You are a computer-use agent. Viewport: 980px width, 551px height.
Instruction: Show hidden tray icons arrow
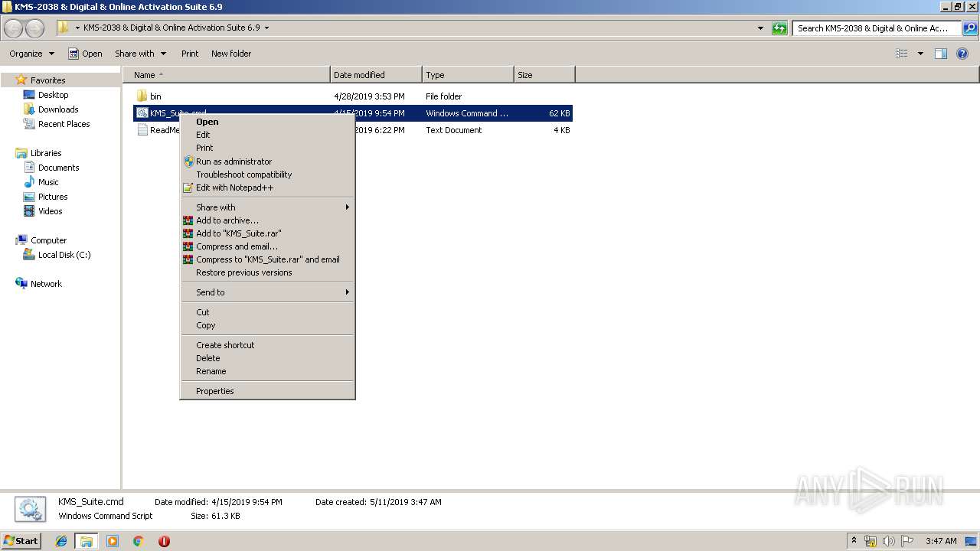[x=854, y=541]
